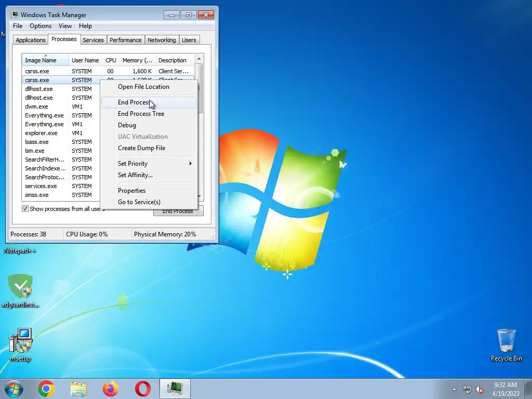The width and height of the screenshot is (532, 399).
Task: Click the Task Manager taskbar button
Action: (175, 389)
